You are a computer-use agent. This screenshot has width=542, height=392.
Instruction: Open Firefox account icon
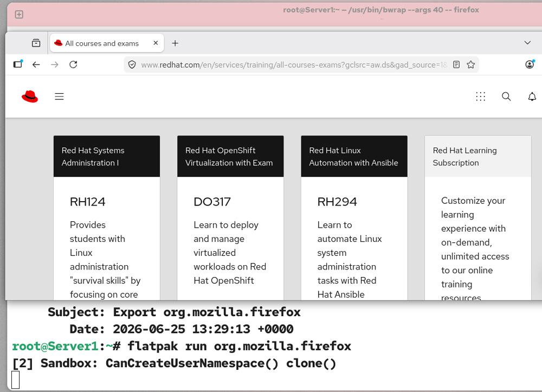pyautogui.click(x=530, y=65)
